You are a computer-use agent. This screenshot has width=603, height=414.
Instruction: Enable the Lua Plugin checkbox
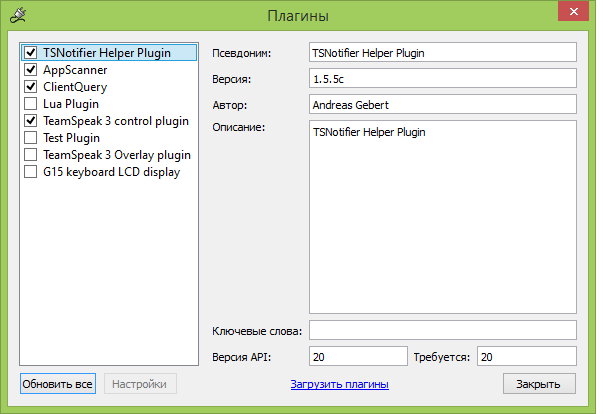click(30, 103)
